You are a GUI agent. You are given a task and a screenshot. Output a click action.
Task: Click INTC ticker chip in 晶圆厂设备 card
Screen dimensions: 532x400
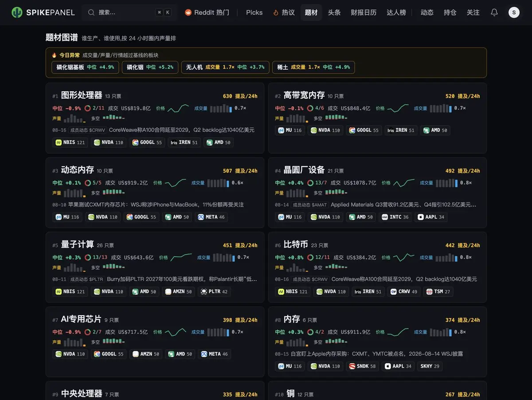click(x=395, y=217)
